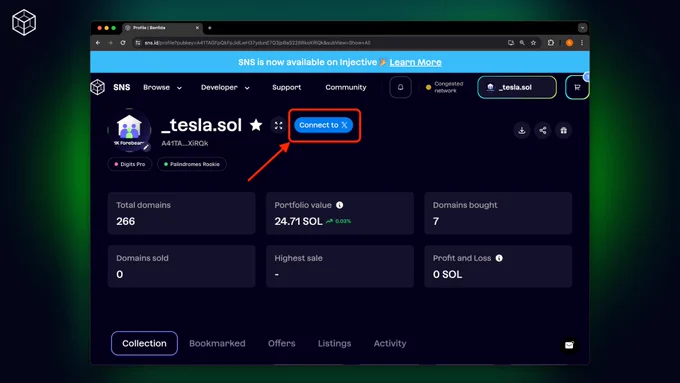The height and width of the screenshot is (383, 680).
Task: Click the cube logo in screen corner
Action: [x=24, y=23]
